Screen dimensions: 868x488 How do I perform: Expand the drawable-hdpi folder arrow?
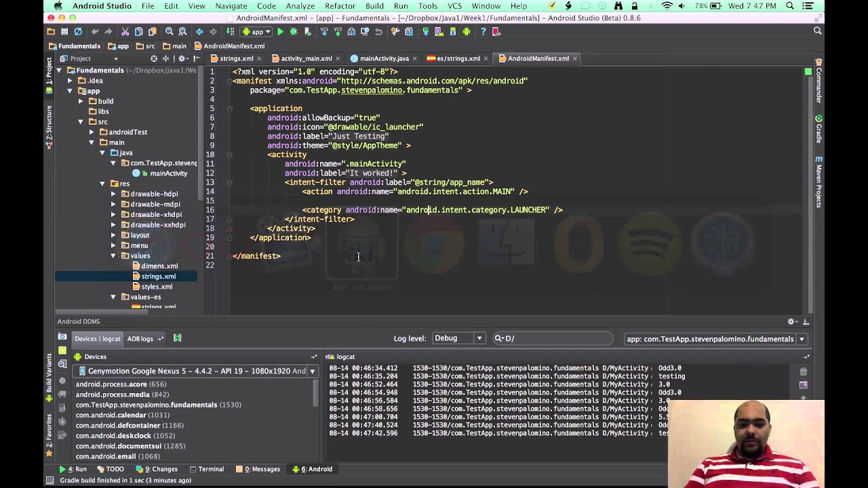[x=113, y=194]
